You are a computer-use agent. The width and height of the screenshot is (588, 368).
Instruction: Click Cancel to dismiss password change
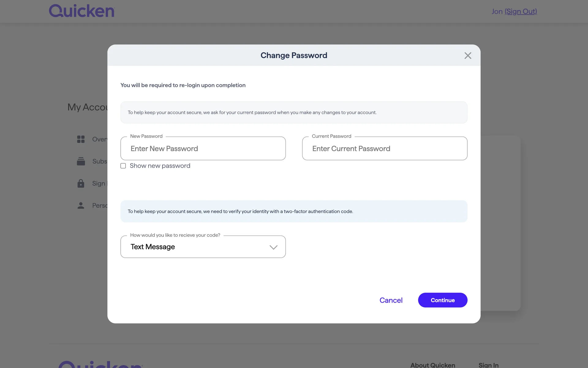[391, 300]
